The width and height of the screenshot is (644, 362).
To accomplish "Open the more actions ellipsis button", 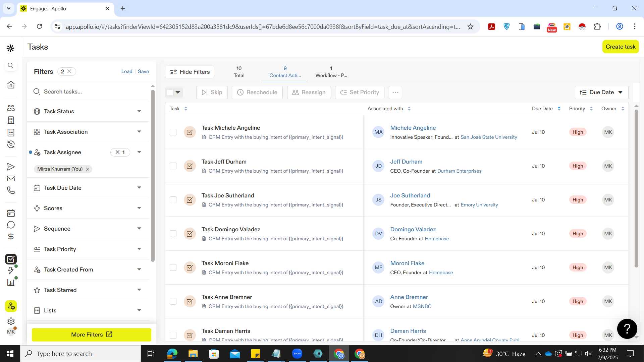I will pos(395,92).
